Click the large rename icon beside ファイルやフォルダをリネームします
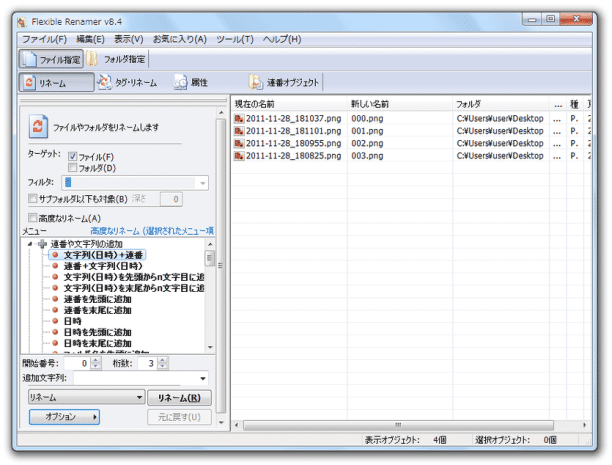Viewport: 612px width, 465px height. (38, 126)
